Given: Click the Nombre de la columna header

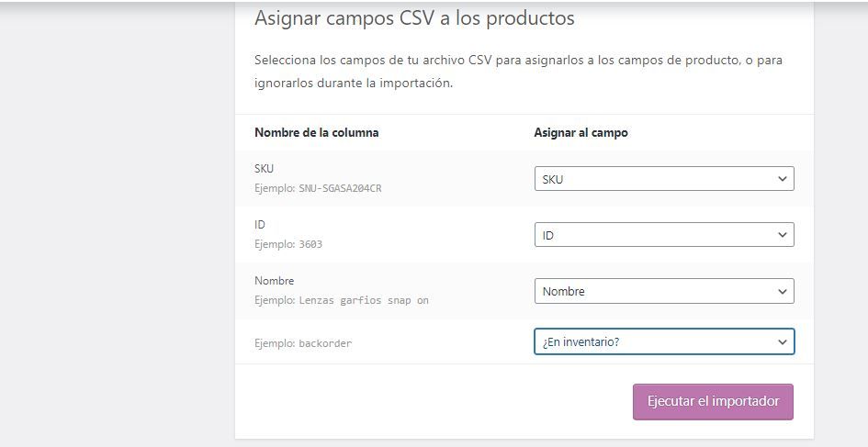Looking at the screenshot, I should tap(317, 133).
